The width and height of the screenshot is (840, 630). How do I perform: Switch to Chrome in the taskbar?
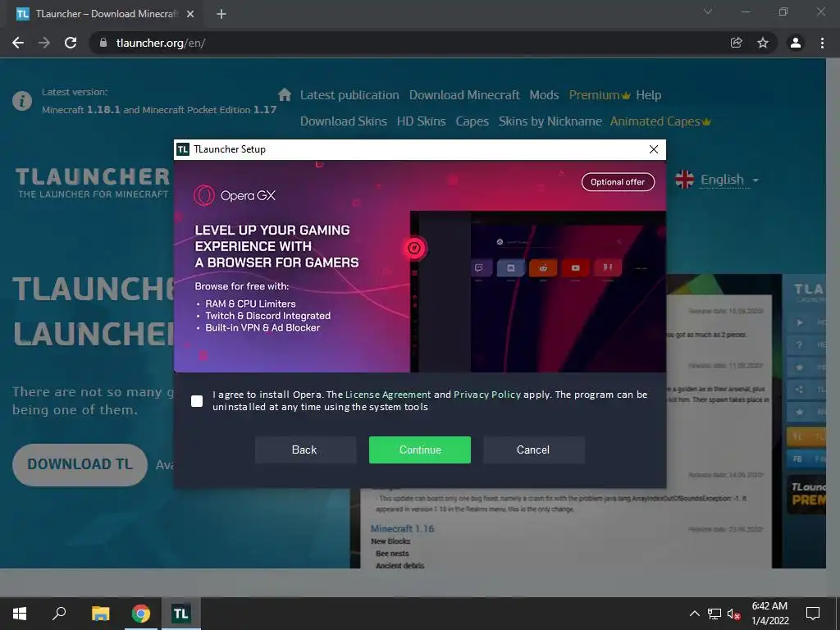click(x=141, y=614)
